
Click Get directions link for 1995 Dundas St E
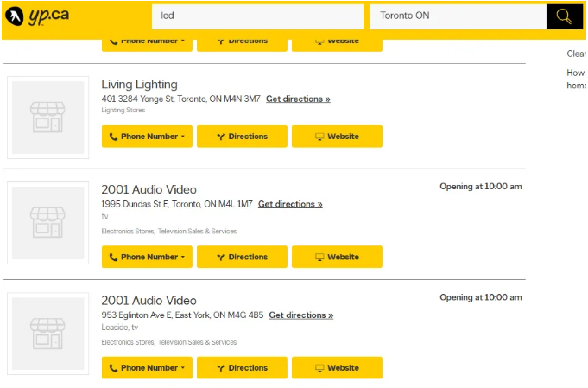coord(290,205)
